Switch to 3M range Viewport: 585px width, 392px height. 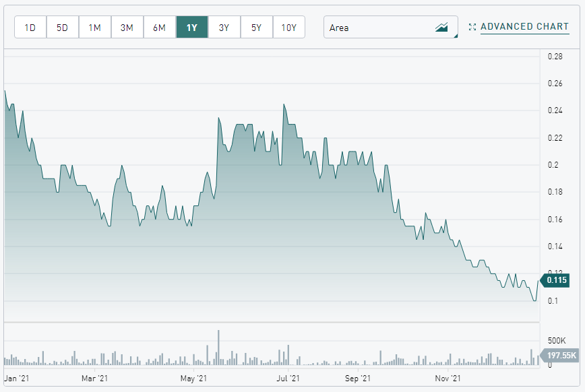[x=127, y=27]
